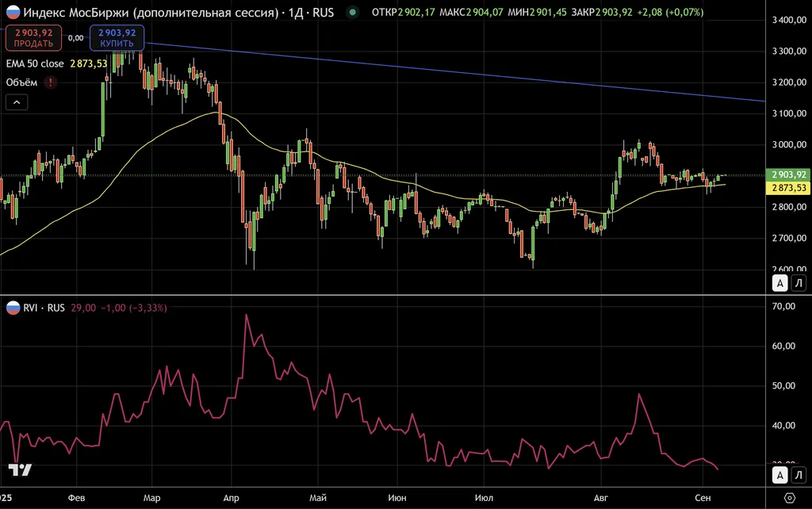Toggle auto scale A in RVI pane
Screen dimensions: 812x509
pyautogui.click(x=780, y=475)
